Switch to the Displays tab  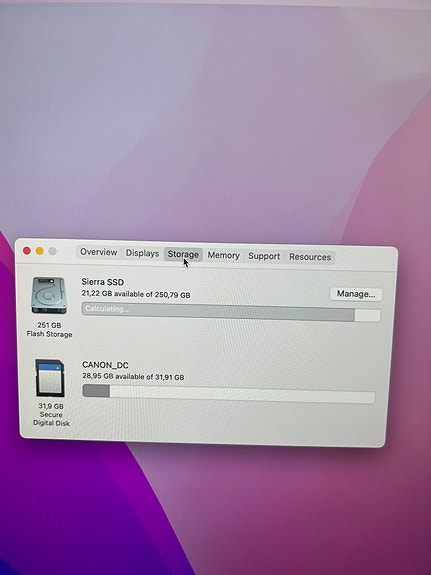point(142,253)
